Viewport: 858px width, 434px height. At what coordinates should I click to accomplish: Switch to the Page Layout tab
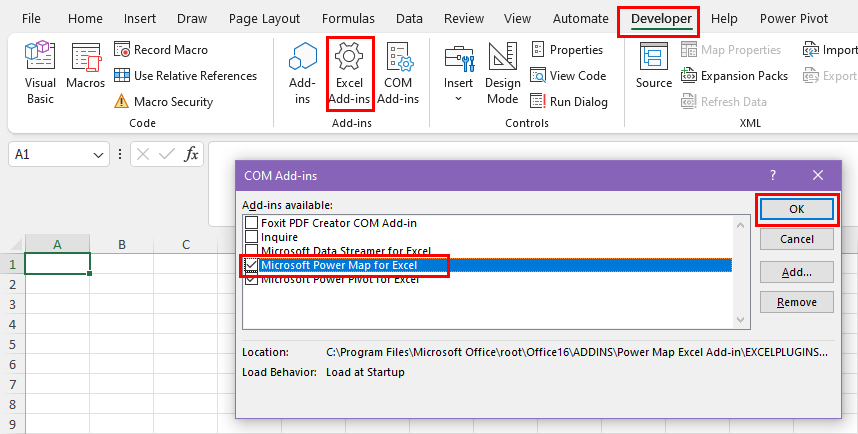264,19
